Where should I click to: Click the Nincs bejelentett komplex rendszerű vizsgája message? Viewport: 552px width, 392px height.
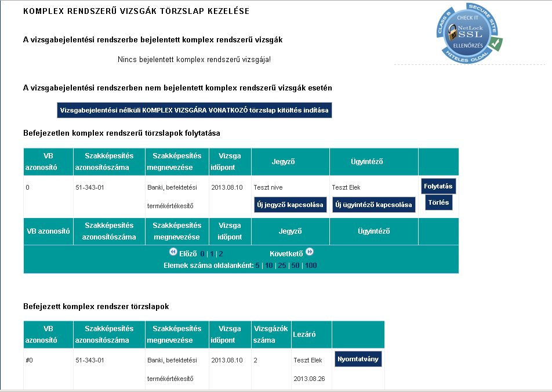194,60
